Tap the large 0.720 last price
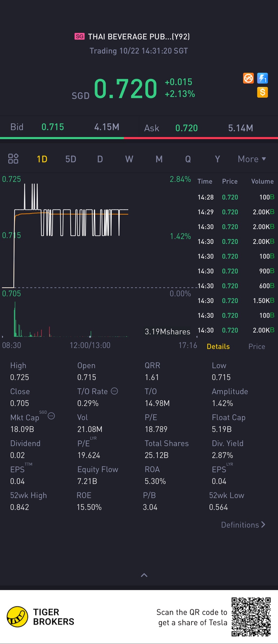This screenshot has height=644, width=278. (126, 89)
